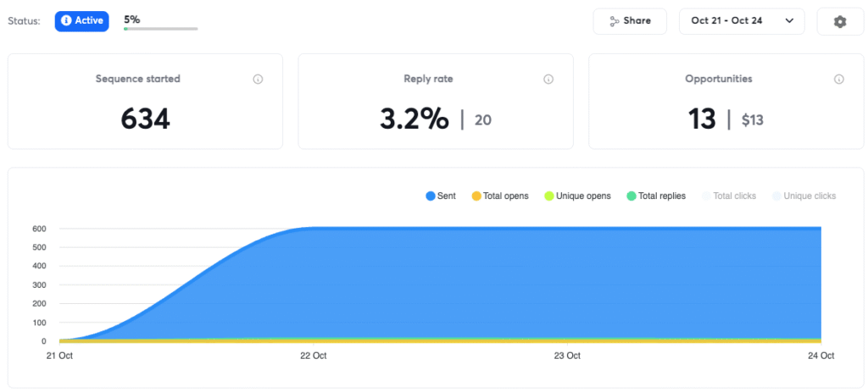Click the 5% progress bar

coord(160,29)
